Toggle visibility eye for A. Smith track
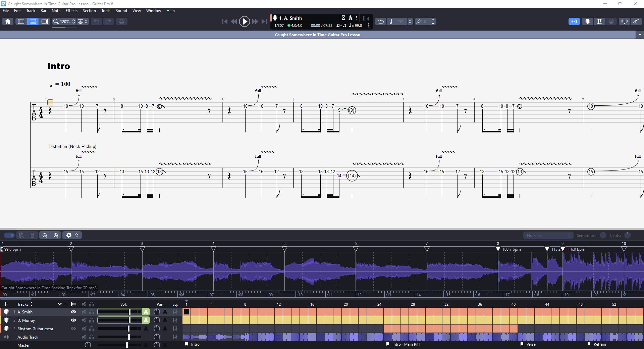644x349 pixels. pos(73,312)
